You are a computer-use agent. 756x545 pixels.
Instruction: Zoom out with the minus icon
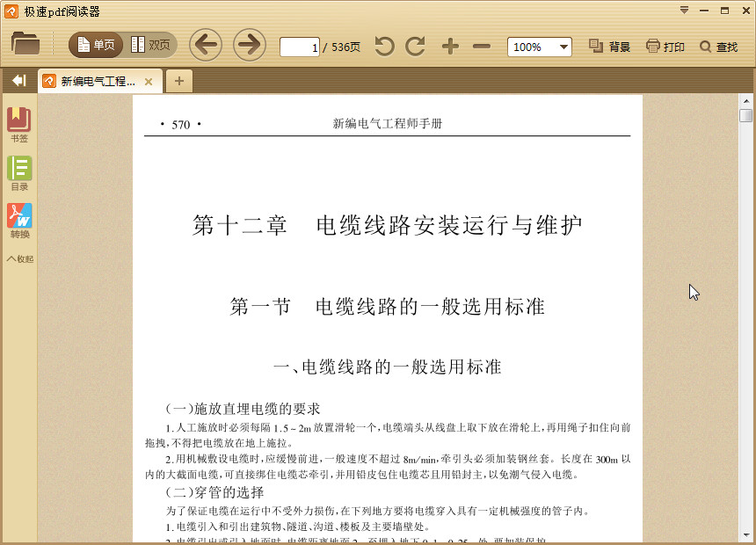pyautogui.click(x=482, y=47)
